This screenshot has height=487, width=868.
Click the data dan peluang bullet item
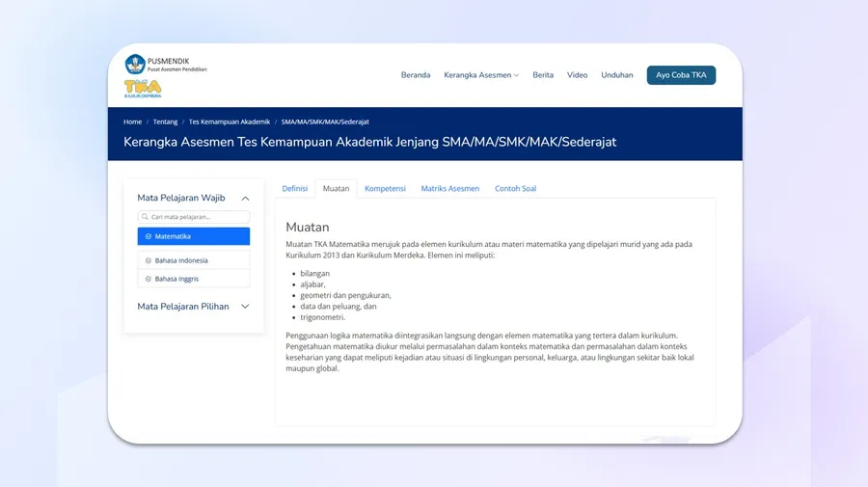(x=339, y=307)
